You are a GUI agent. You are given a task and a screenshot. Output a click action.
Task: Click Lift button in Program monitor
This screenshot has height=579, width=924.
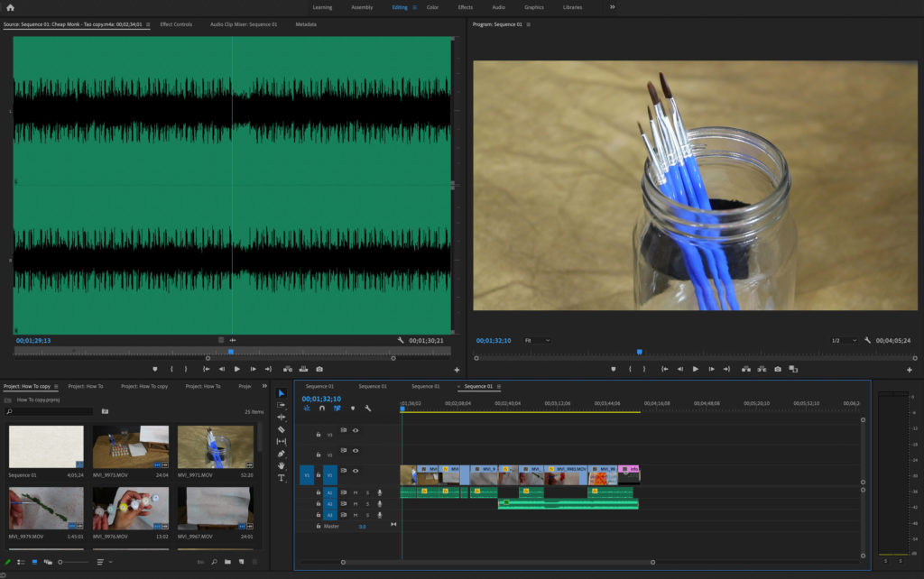[x=746, y=369]
